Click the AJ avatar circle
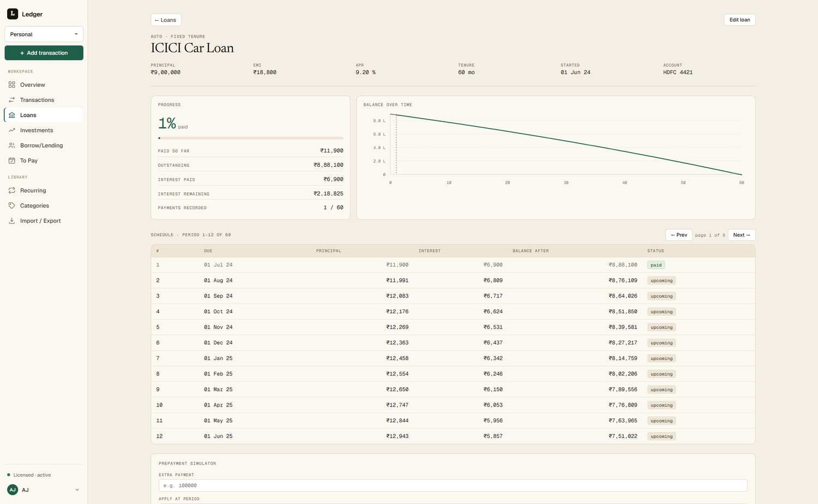Screen dimensions: 818x504 tap(13, 490)
